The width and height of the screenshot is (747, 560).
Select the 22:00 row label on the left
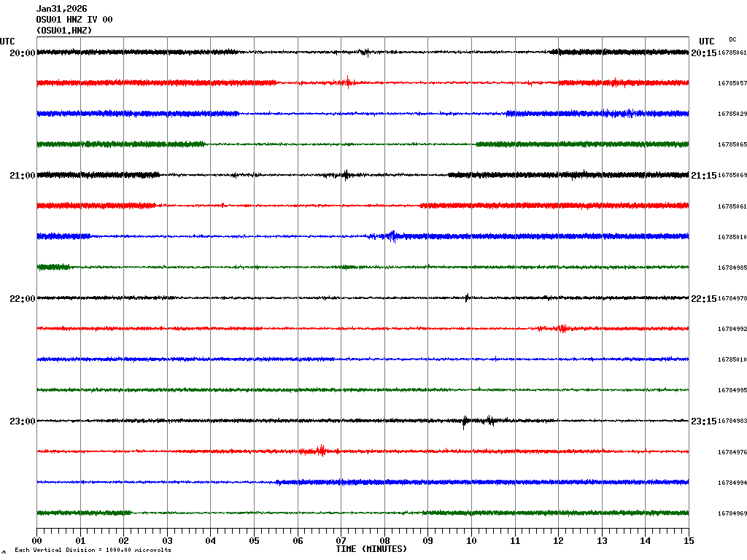click(22, 299)
